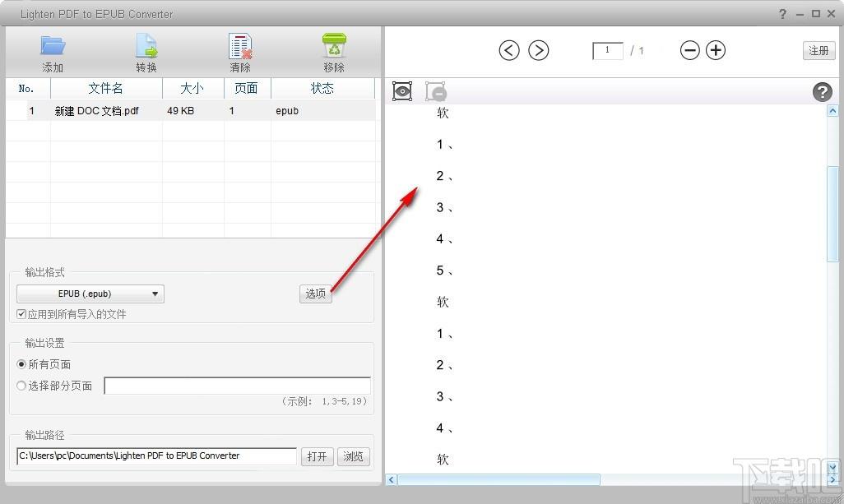Viewport: 844px width, 504px height.
Task: Click the 浏览 browse button
Action: (353, 456)
